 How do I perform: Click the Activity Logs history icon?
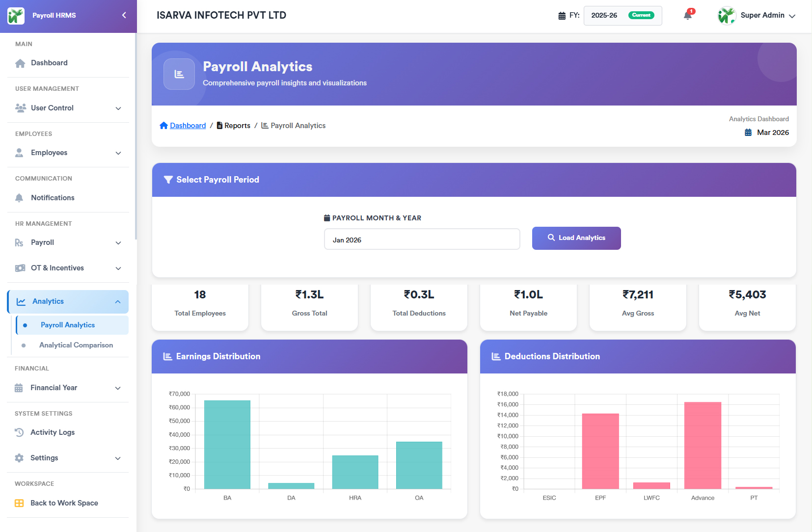click(19, 432)
